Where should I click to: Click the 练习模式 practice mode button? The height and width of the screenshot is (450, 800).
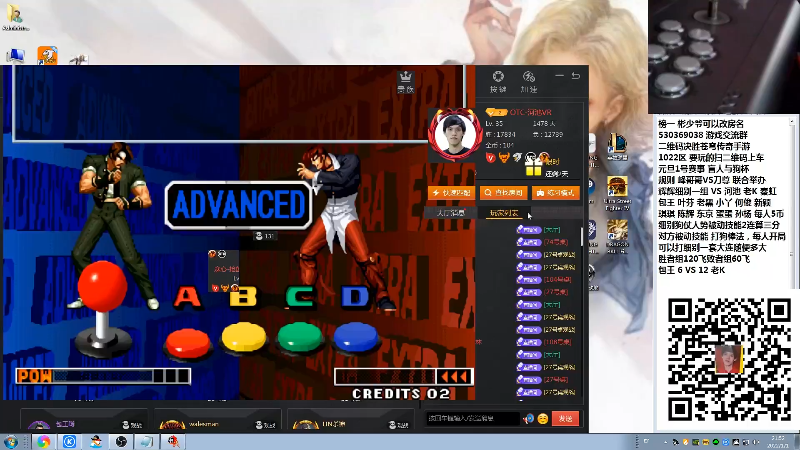(x=556, y=193)
